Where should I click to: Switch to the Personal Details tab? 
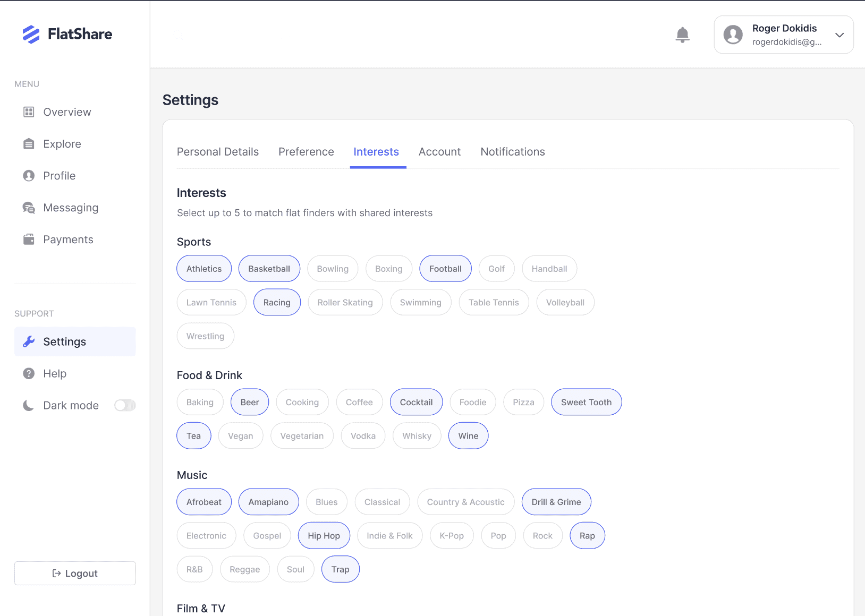[x=218, y=152]
